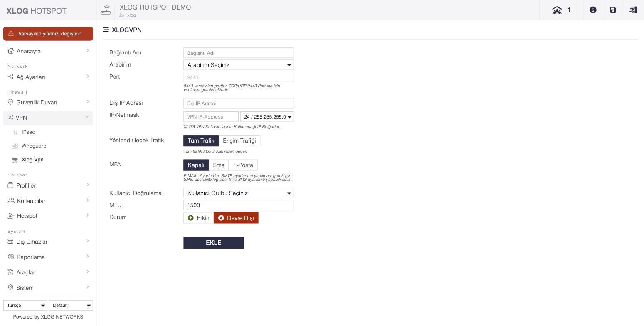Expand the Kullanıcılar chevron
The image size is (644, 326).
[x=87, y=200]
